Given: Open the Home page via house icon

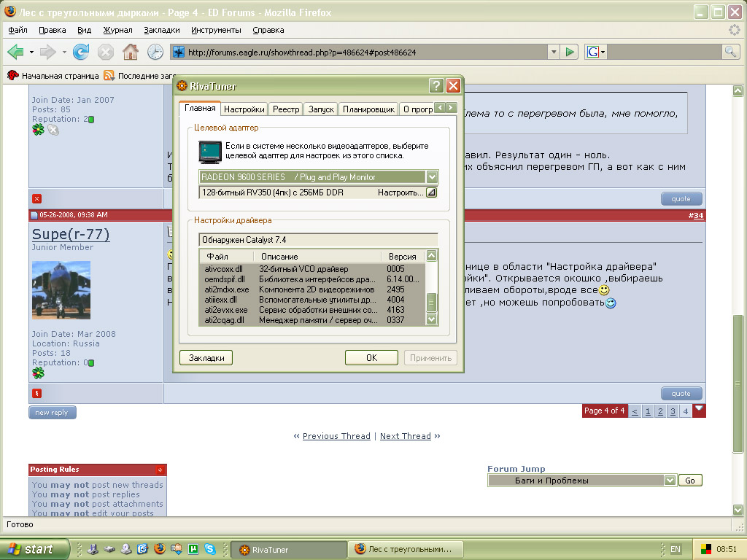Looking at the screenshot, I should (131, 52).
